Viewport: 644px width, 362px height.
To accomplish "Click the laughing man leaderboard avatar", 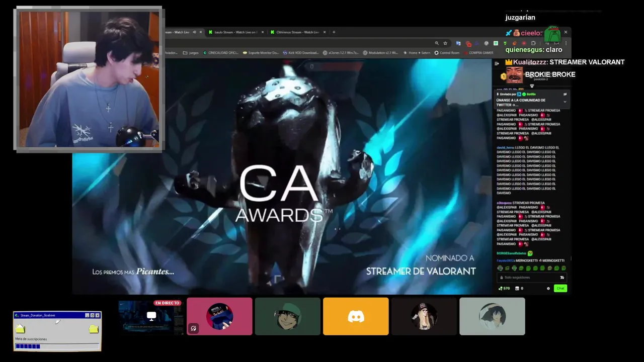I will pyautogui.click(x=515, y=75).
